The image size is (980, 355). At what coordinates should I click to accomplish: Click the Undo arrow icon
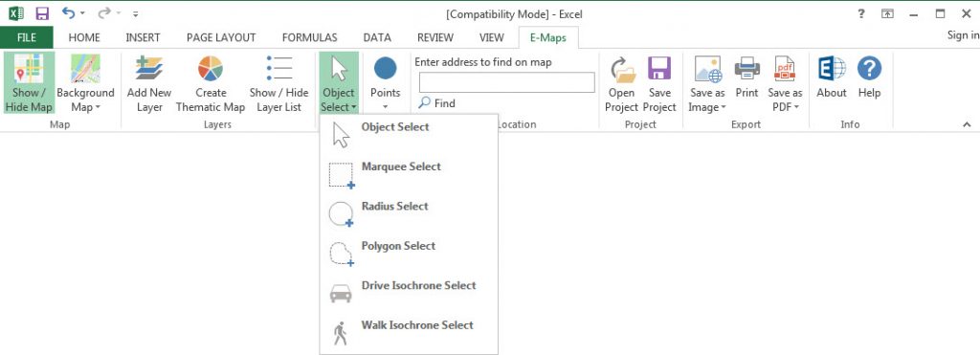68,13
